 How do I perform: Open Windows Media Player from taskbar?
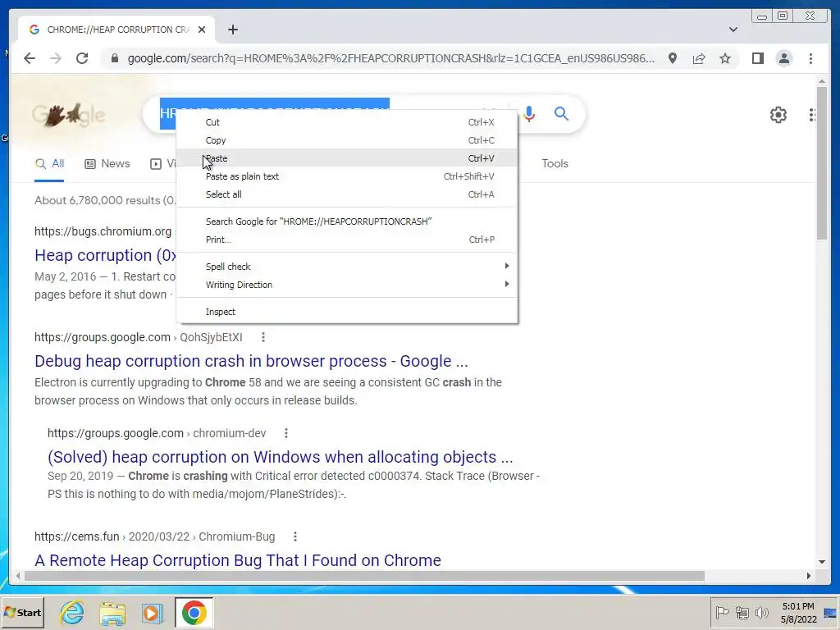pos(152,613)
